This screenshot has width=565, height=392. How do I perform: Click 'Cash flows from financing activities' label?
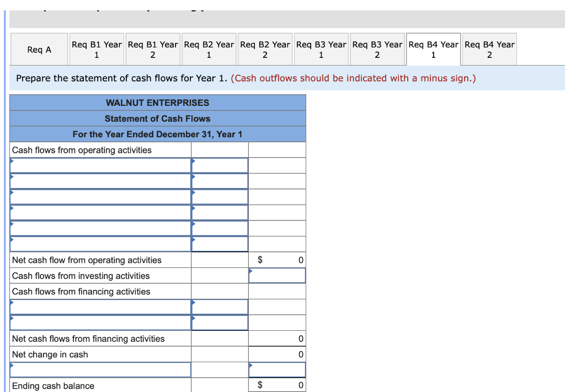(81, 292)
